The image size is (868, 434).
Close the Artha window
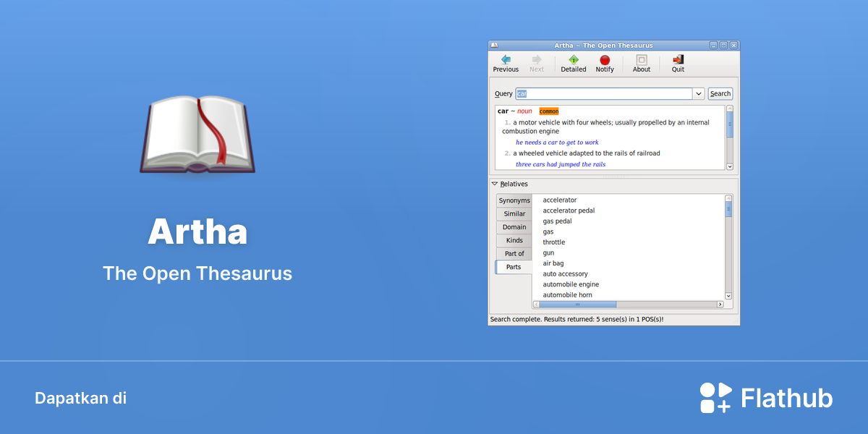pyautogui.click(x=733, y=45)
